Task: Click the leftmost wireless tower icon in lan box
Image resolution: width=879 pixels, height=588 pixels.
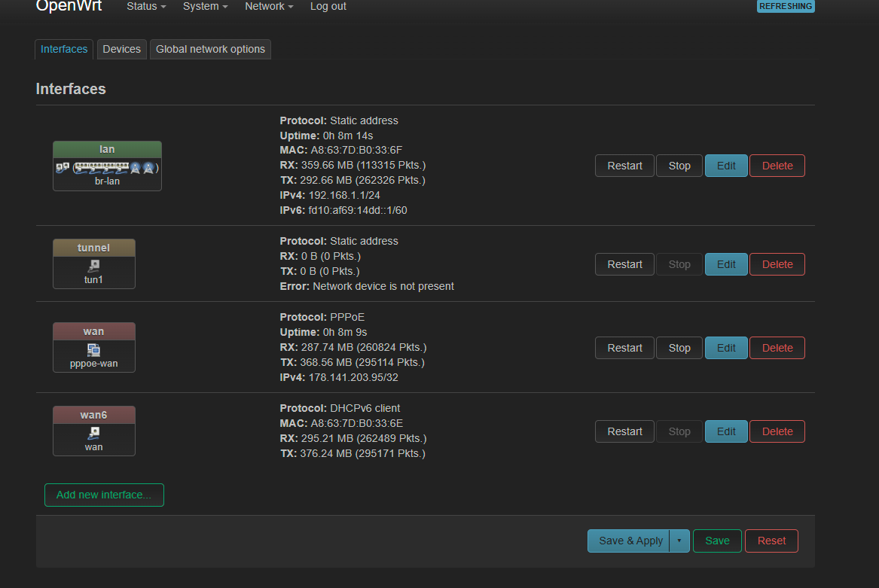Action: click(x=135, y=168)
